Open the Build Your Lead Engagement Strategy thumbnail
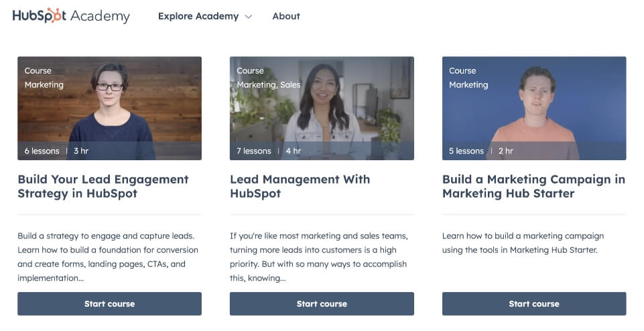Image resolution: width=644 pixels, height=331 pixels. (x=110, y=108)
